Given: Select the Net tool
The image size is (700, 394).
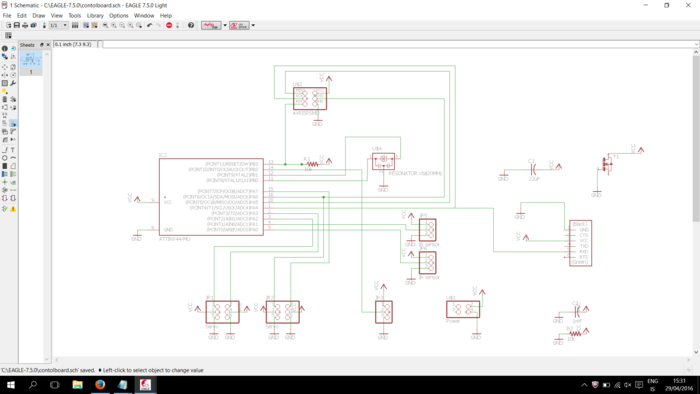Looking at the screenshot, I should (x=13, y=174).
